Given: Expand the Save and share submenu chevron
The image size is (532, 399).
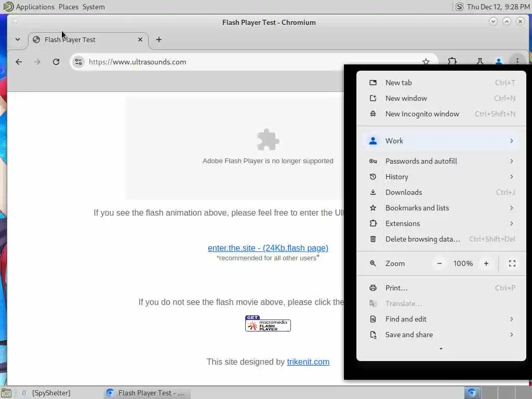Looking at the screenshot, I should [x=511, y=335].
